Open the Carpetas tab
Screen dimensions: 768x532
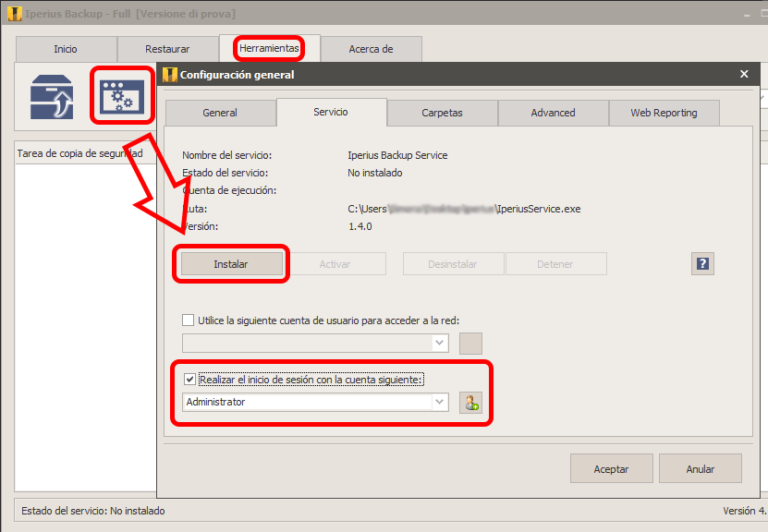tap(443, 113)
